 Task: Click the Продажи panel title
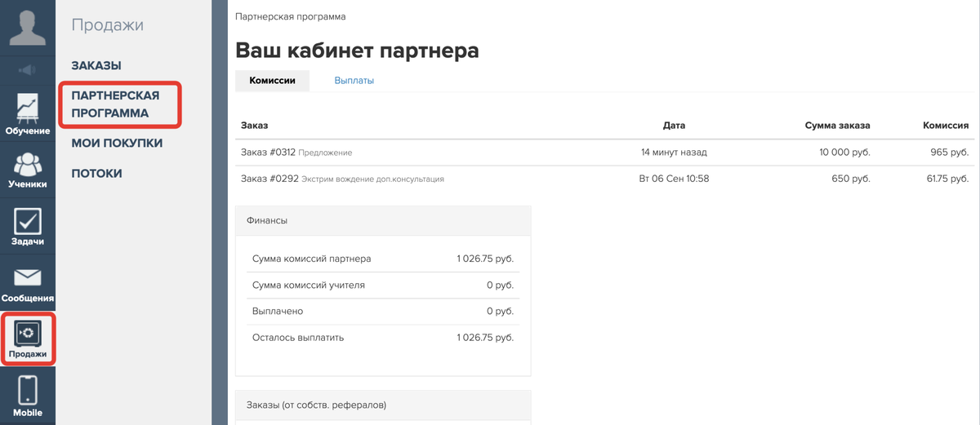(107, 25)
